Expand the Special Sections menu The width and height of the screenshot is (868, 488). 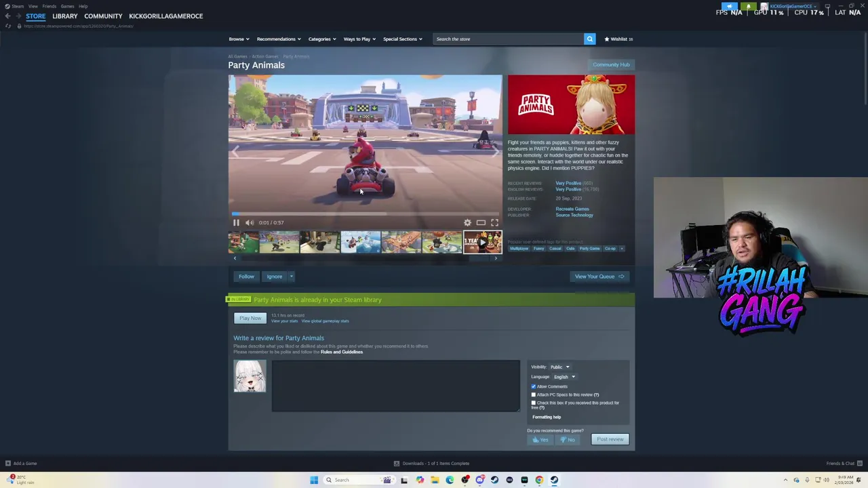(x=402, y=39)
